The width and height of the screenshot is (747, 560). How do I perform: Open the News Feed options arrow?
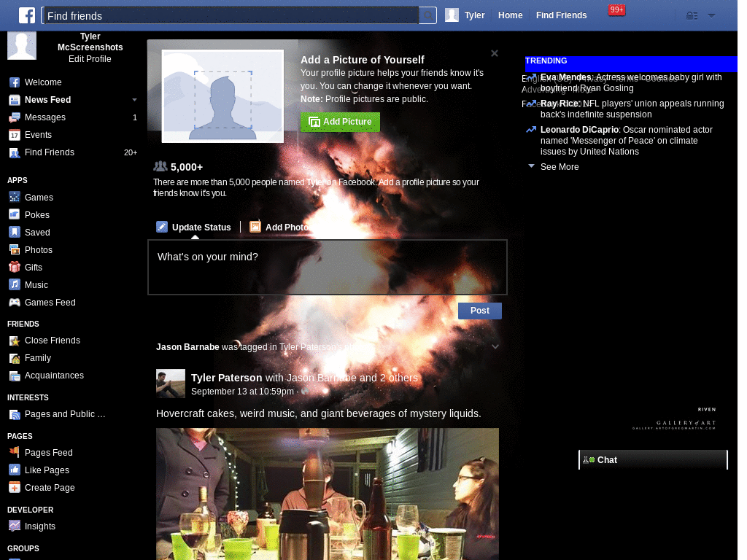[x=134, y=100]
